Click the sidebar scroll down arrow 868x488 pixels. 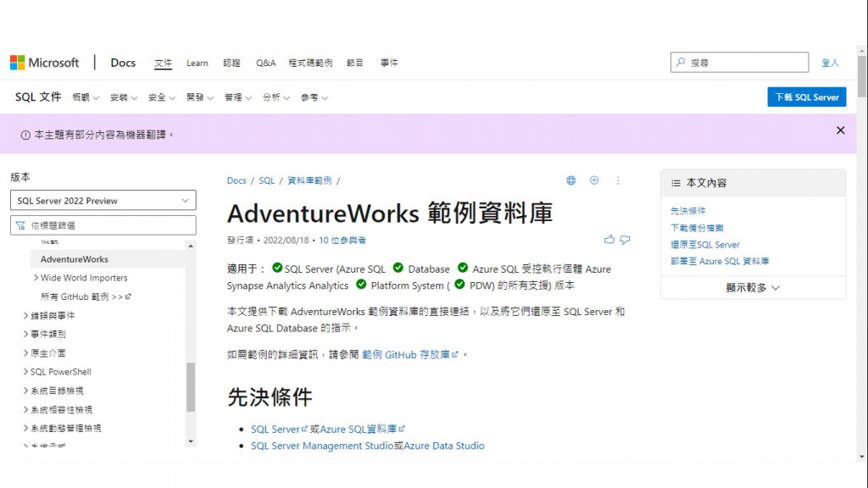click(191, 441)
